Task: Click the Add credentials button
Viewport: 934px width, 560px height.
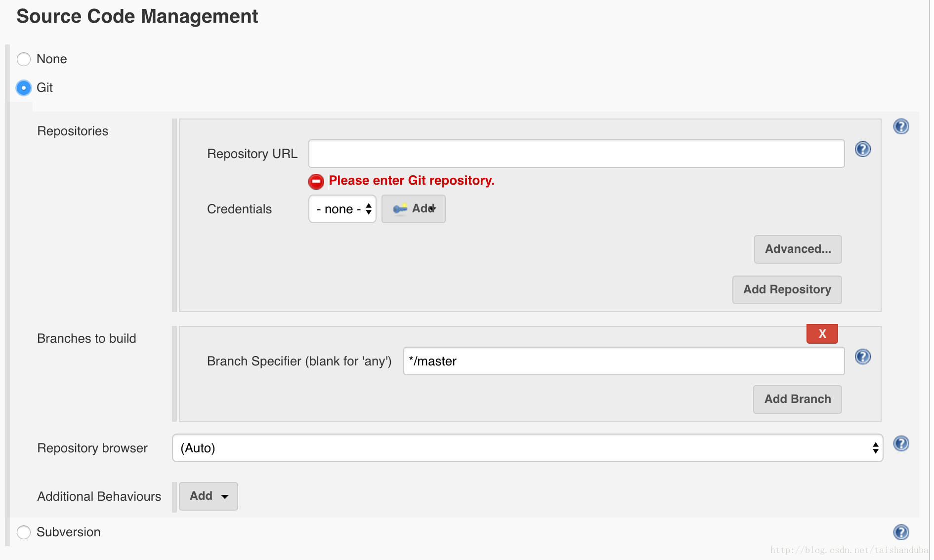Action: (x=414, y=209)
